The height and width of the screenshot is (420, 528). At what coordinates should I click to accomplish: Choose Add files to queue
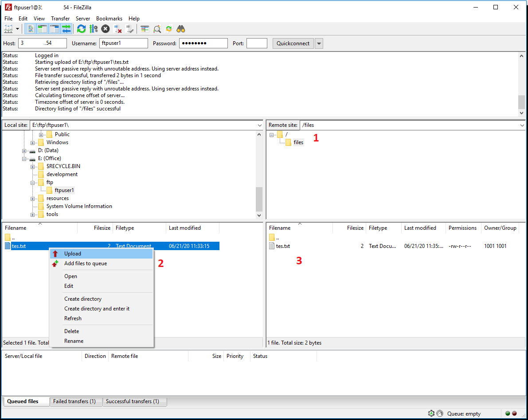[x=102, y=263]
